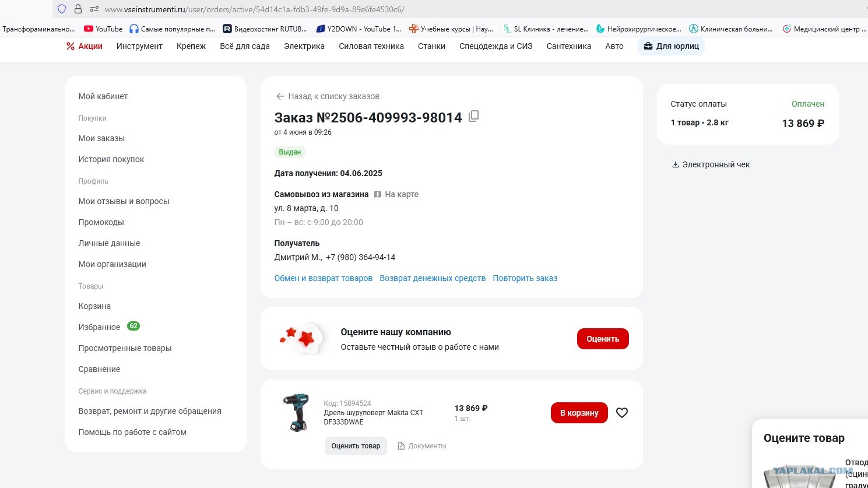Image resolution: width=868 pixels, height=488 pixels.
Task: Open Медицинский центр bookmark
Action: coord(825,29)
